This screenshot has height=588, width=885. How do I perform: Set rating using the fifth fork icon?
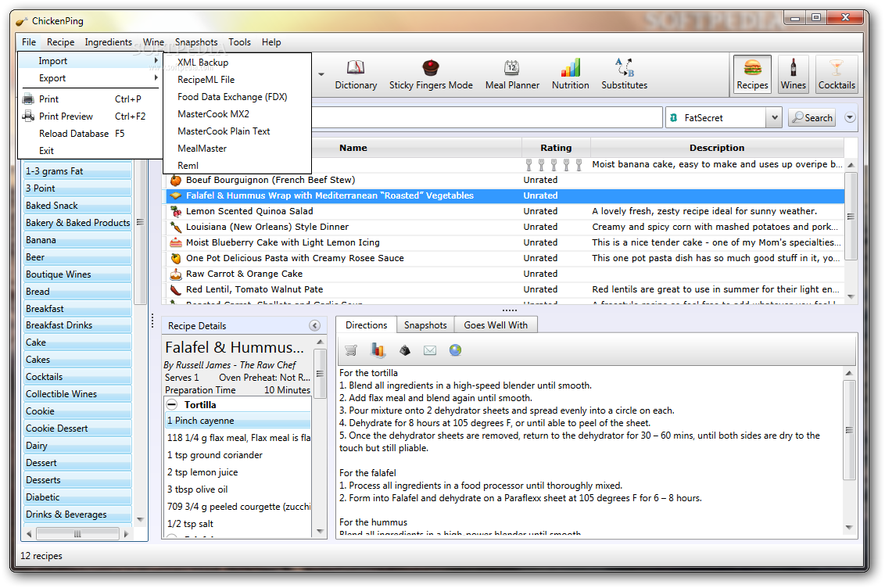[579, 165]
